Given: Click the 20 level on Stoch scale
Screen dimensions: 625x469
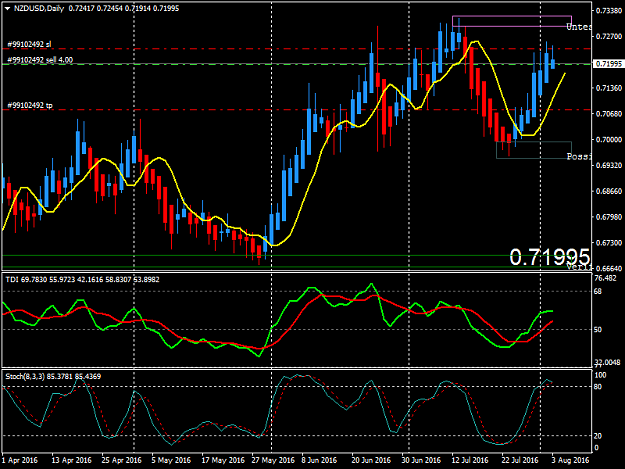Looking at the screenshot, I should (598, 436).
